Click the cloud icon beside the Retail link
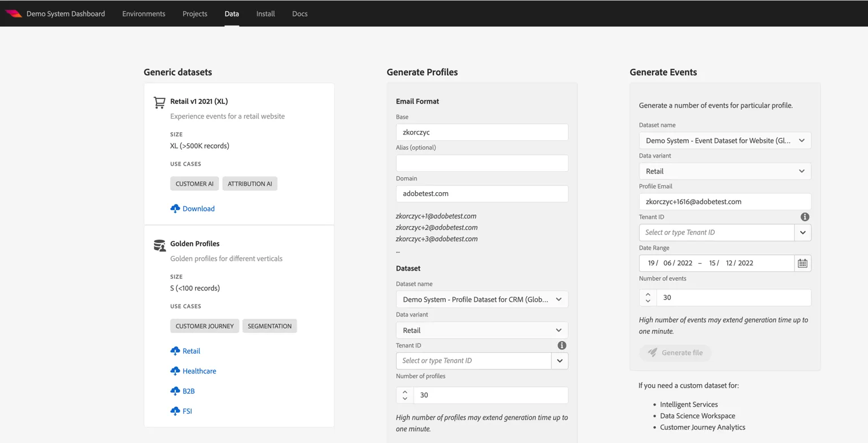 175,351
